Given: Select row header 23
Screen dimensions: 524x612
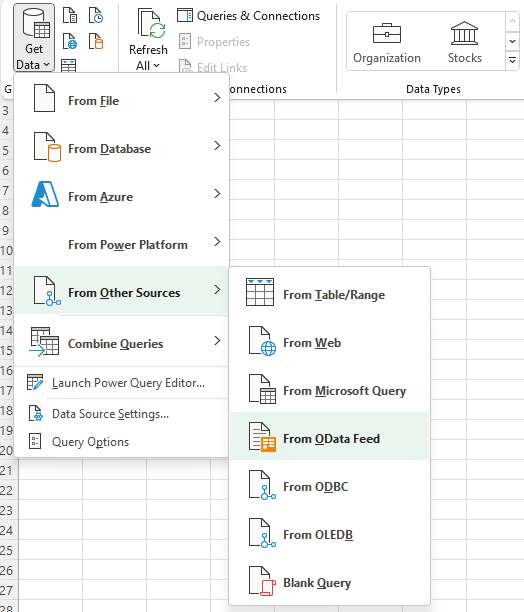Looking at the screenshot, I should point(7,511).
